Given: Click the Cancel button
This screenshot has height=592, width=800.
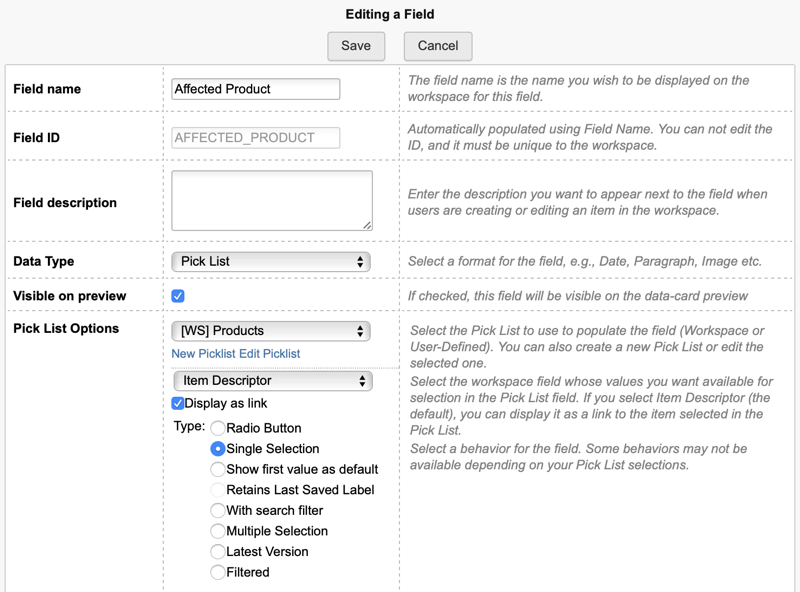Looking at the screenshot, I should 438,46.
